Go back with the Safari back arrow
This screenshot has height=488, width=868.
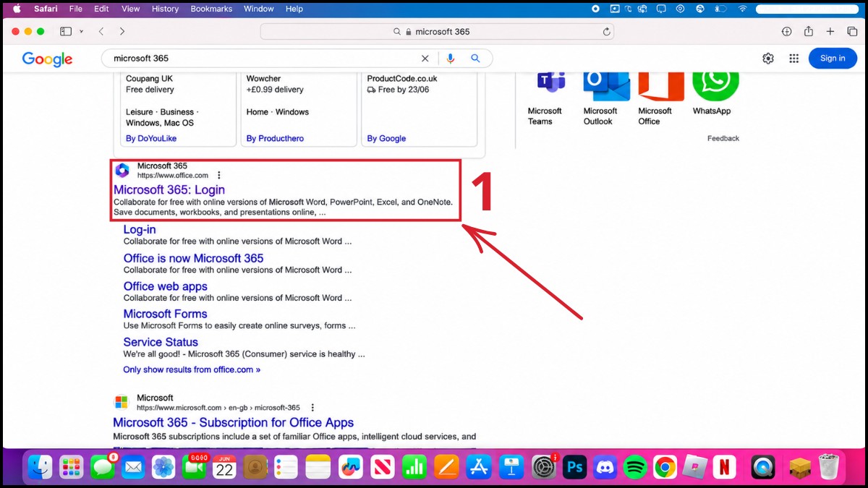point(101,32)
